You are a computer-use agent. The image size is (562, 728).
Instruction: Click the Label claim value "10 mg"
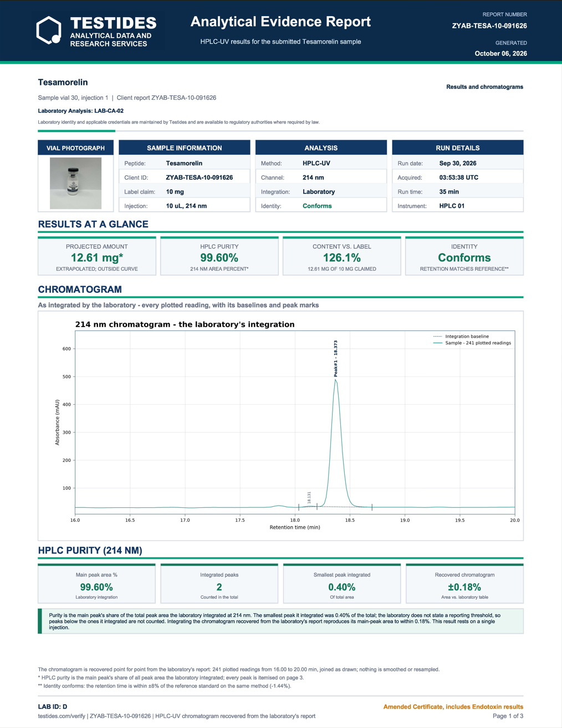[175, 192]
